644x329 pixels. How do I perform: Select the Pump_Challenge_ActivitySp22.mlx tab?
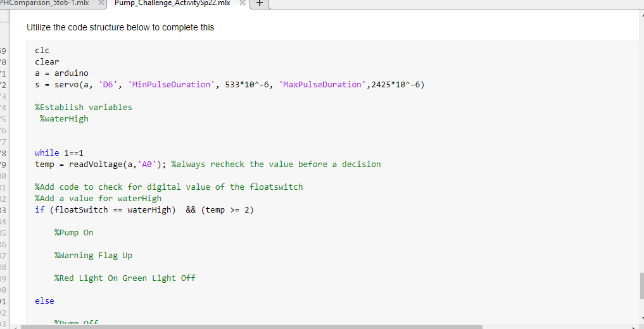pyautogui.click(x=172, y=3)
